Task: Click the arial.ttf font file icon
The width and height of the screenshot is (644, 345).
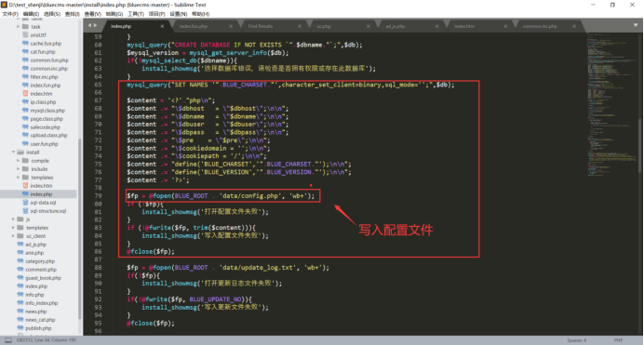Action: click(x=25, y=35)
